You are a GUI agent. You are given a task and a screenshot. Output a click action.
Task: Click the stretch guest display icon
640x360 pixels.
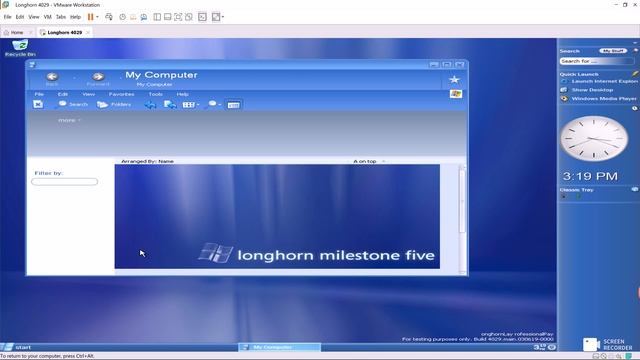[x=216, y=17]
